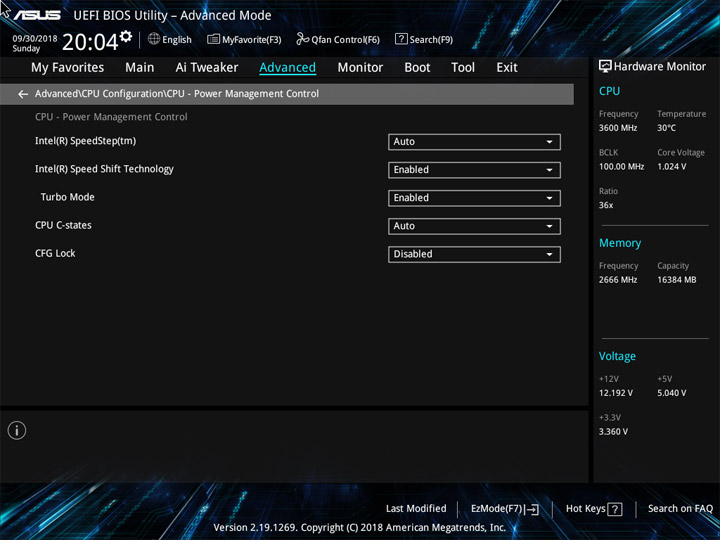Open the Ai Tweaker tab
Viewport: 720px width, 540px height.
click(207, 68)
